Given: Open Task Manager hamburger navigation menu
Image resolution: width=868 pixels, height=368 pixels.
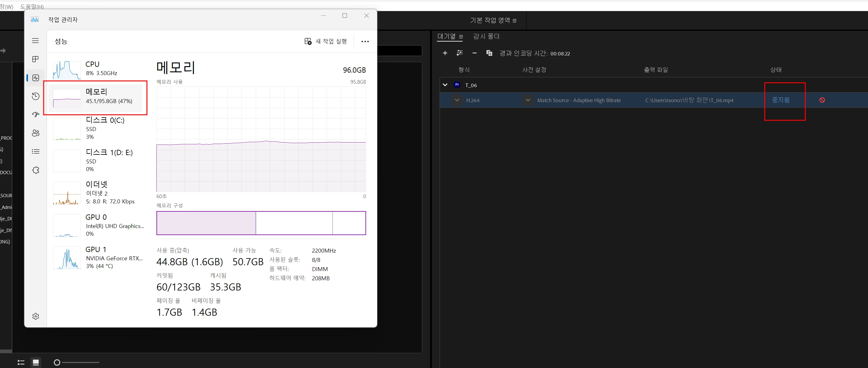Looking at the screenshot, I should (35, 41).
